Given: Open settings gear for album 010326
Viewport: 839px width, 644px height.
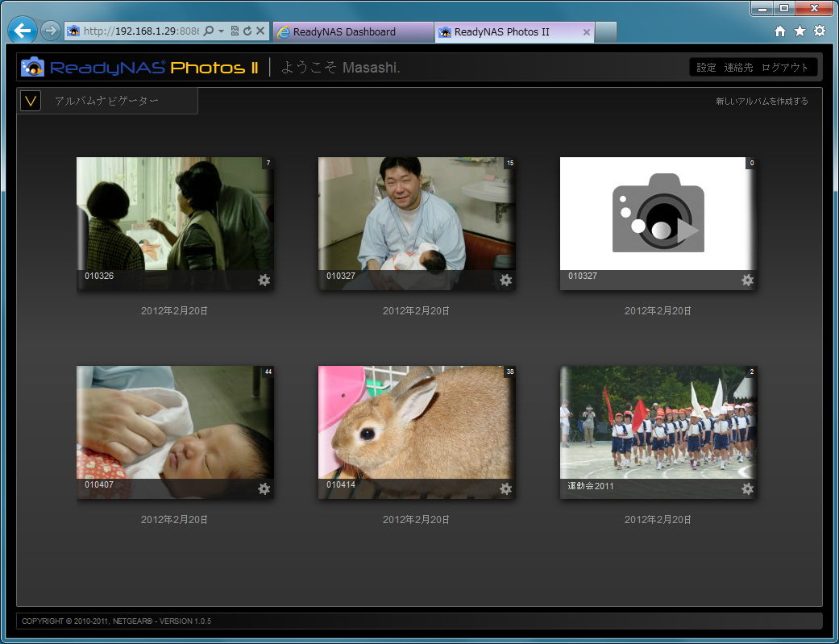Looking at the screenshot, I should 264,280.
